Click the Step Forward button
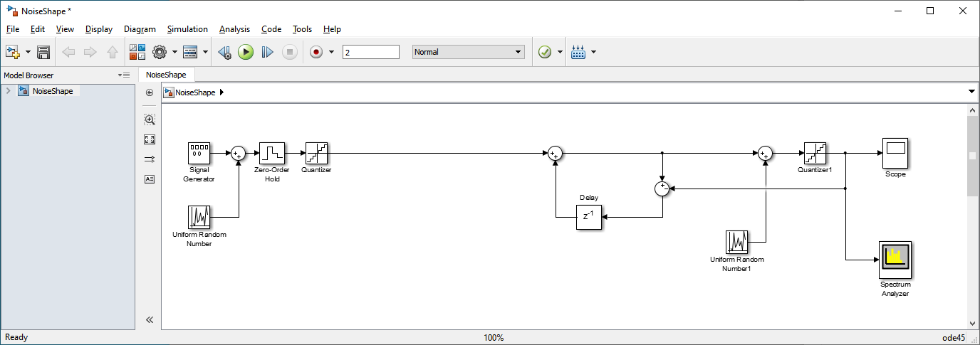This screenshot has height=345, width=980. [267, 52]
